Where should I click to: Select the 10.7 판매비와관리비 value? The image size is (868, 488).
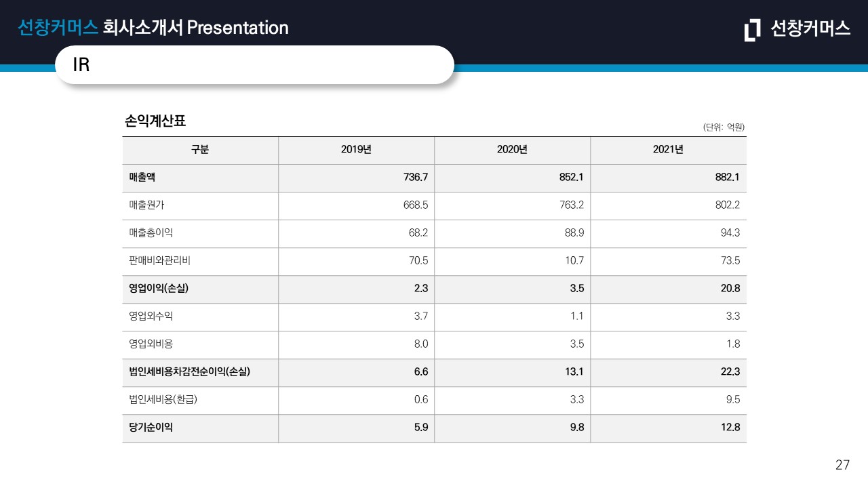574,261
